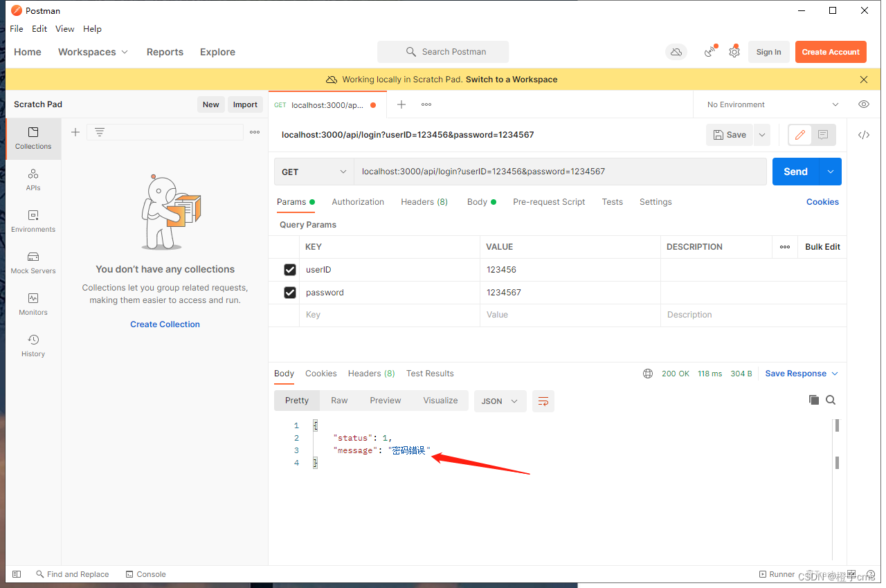Screen dimensions: 886x588
Task: Open a new request tab with plus
Action: [401, 104]
